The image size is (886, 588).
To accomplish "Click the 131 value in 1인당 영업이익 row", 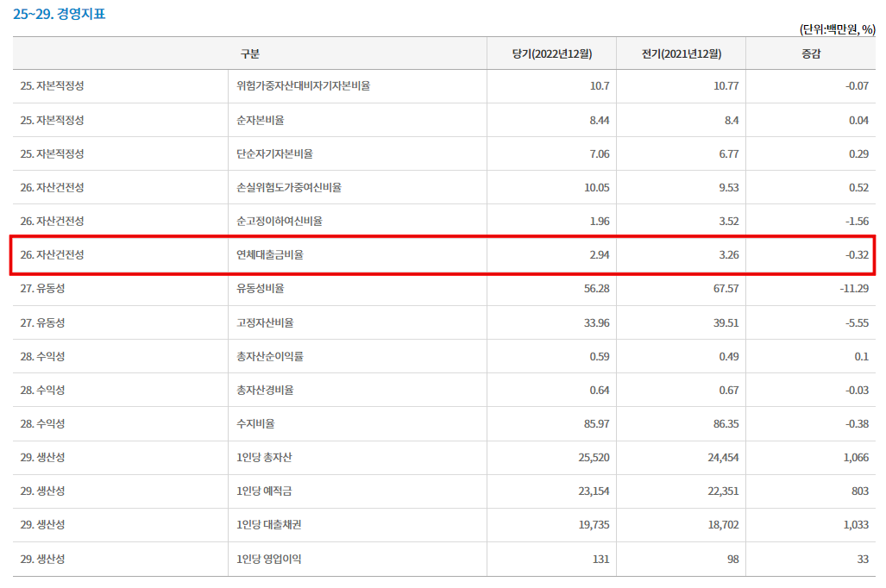I will pos(601,560).
